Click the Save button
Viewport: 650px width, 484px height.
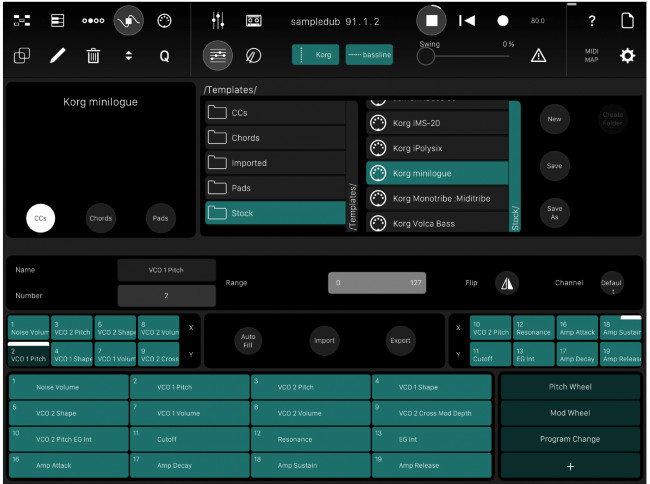click(x=554, y=166)
